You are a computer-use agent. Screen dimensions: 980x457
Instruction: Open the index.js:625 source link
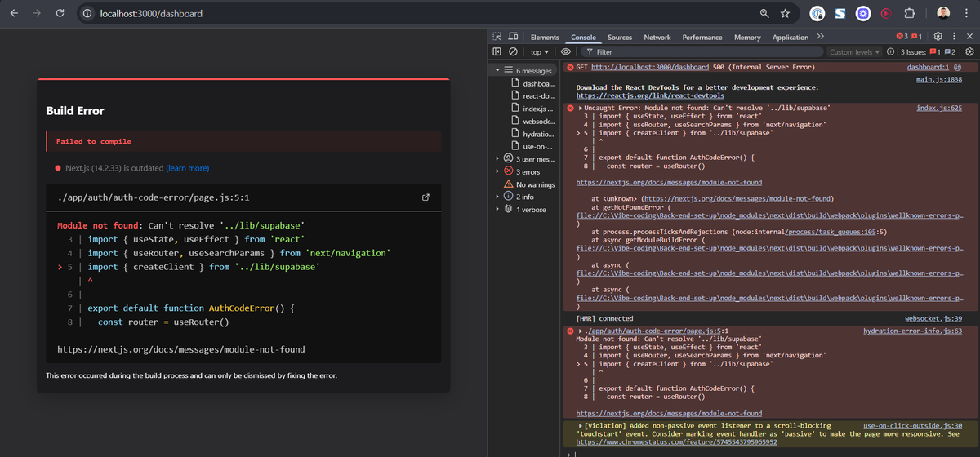click(939, 108)
